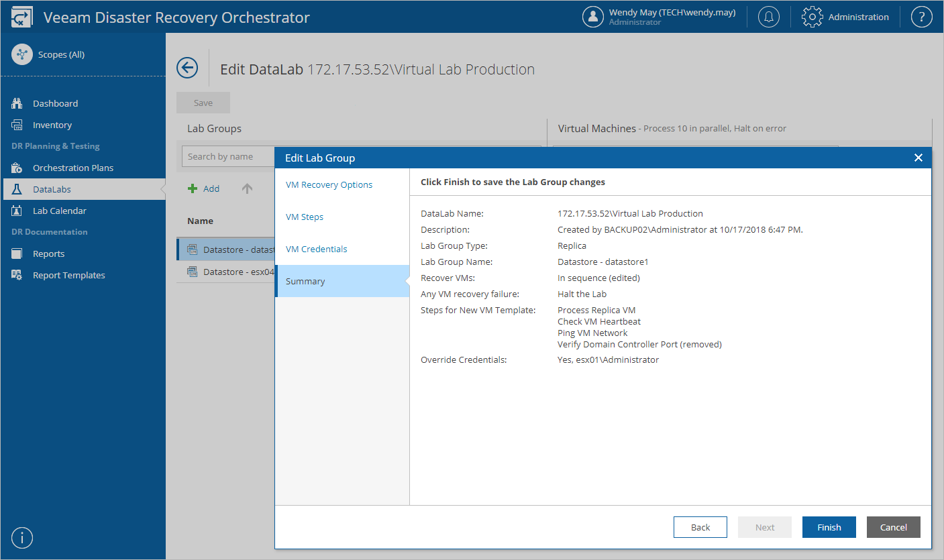Click the text 'Process Replica VM'
The height and width of the screenshot is (560, 944).
(596, 310)
